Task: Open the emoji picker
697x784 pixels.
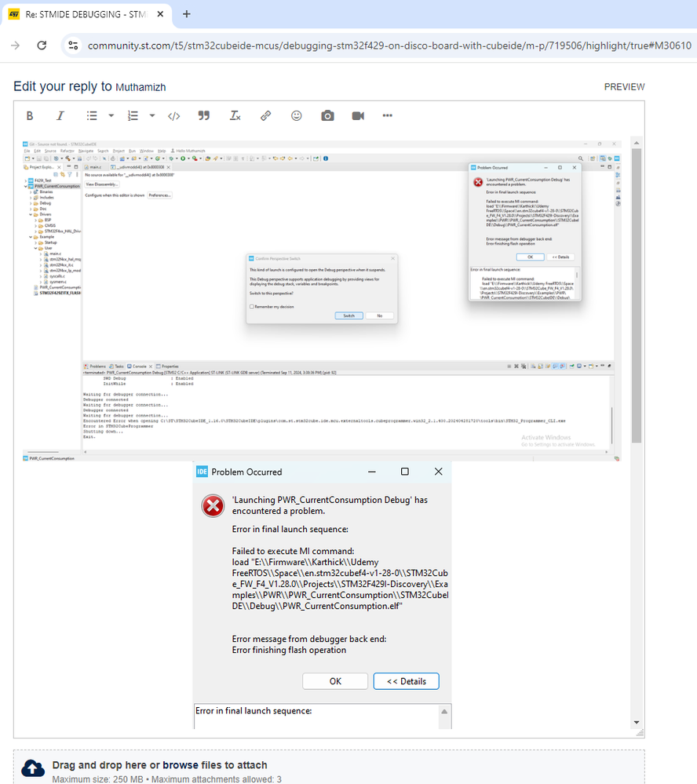Action: click(297, 116)
